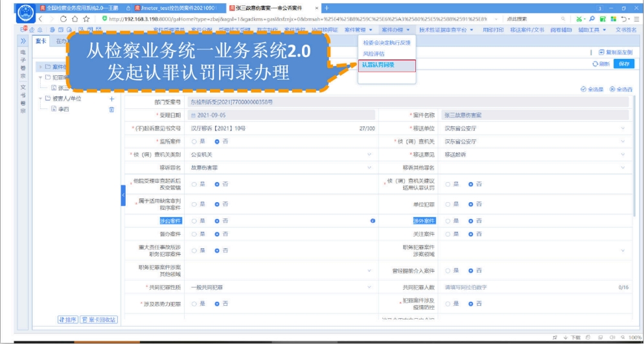Open the 案件管理 menu
This screenshot has width=644, height=344.
pyautogui.click(x=358, y=30)
